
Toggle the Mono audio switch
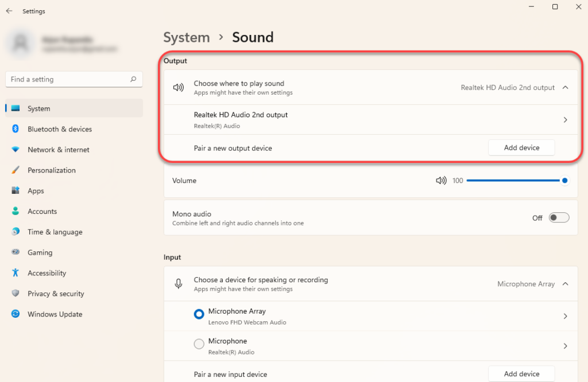(x=558, y=218)
